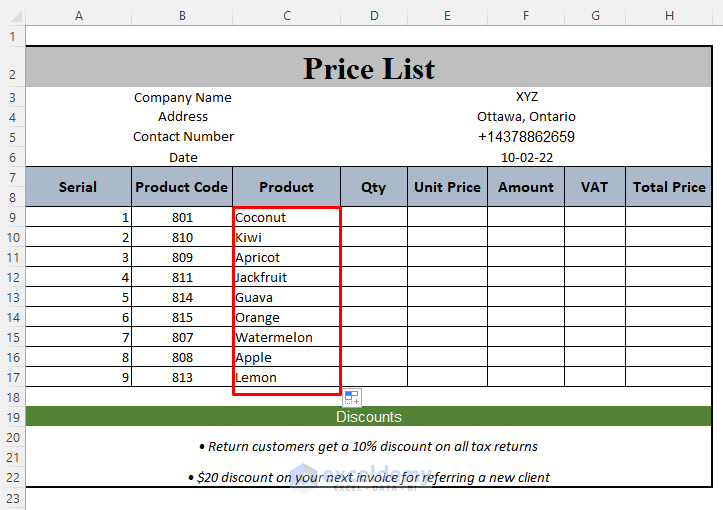The width and height of the screenshot is (723, 510).
Task: Click the Serial column heading
Action: (78, 187)
